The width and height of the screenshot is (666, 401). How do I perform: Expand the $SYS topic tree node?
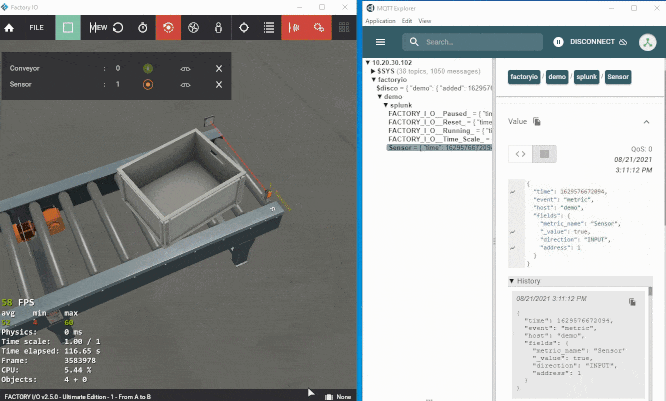coord(373,71)
